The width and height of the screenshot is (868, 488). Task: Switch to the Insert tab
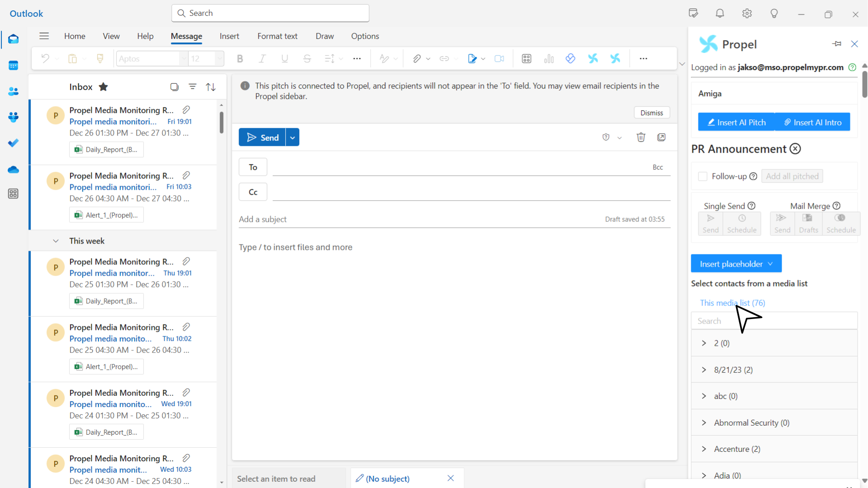pos(229,36)
